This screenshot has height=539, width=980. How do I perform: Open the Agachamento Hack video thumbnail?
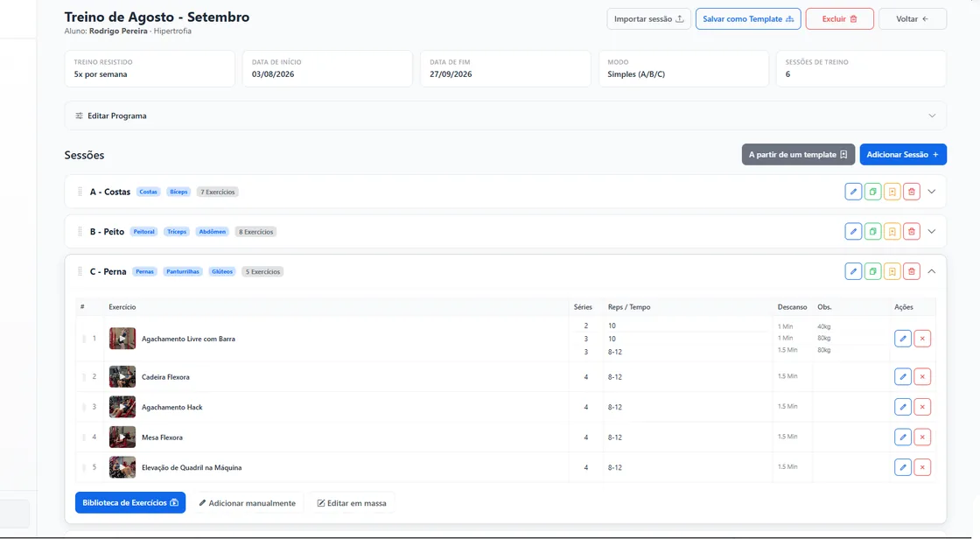point(122,407)
